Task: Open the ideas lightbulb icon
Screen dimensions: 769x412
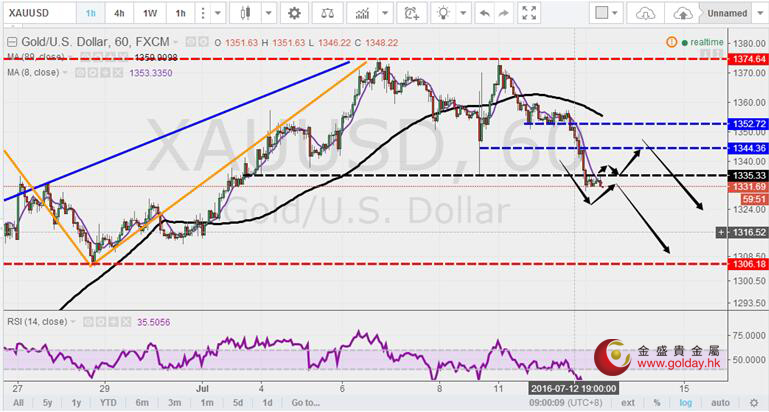Action: 444,13
